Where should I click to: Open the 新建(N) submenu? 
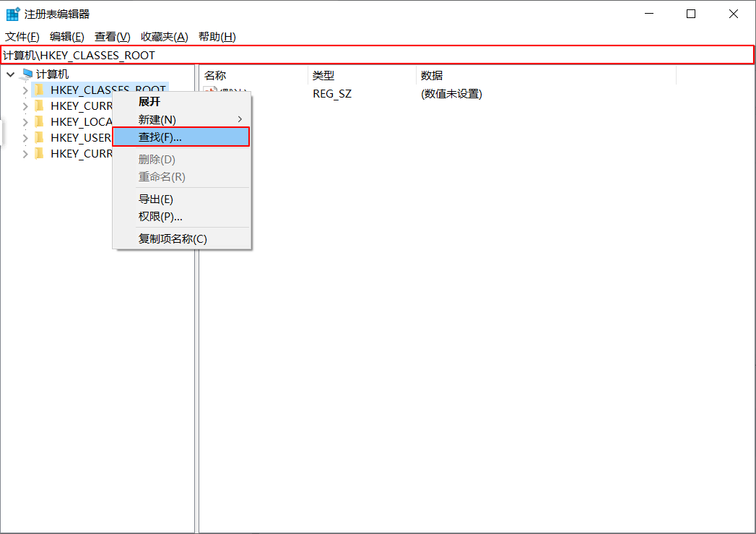(181, 119)
